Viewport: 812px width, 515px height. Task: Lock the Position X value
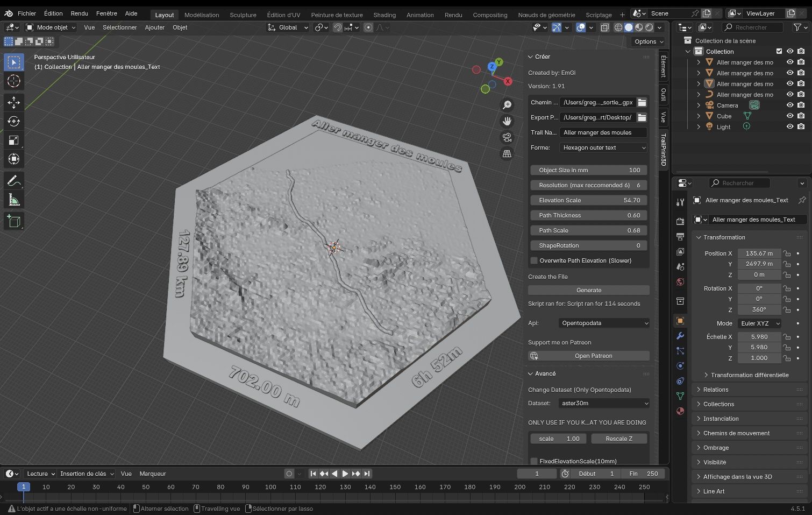pos(787,253)
